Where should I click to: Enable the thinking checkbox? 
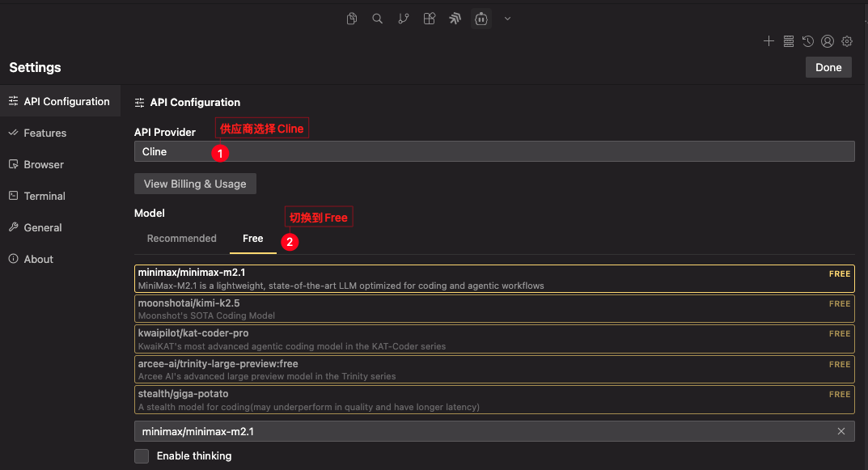click(142, 456)
